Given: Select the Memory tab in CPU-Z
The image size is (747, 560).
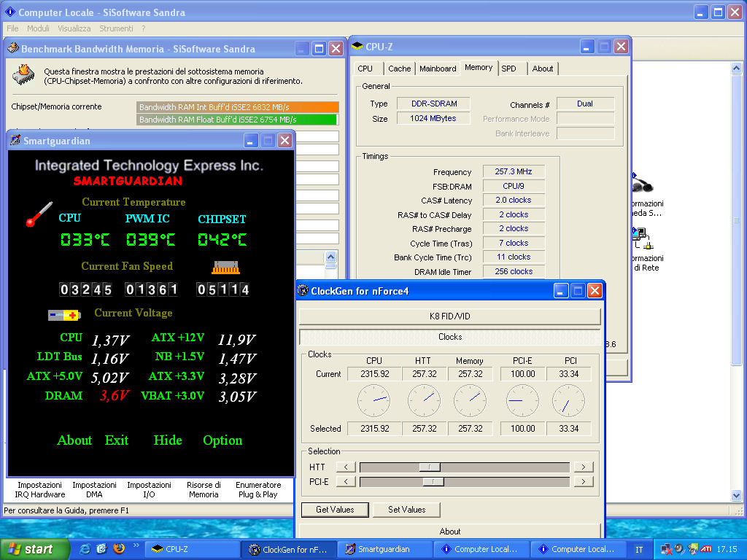Looking at the screenshot, I should [x=479, y=68].
